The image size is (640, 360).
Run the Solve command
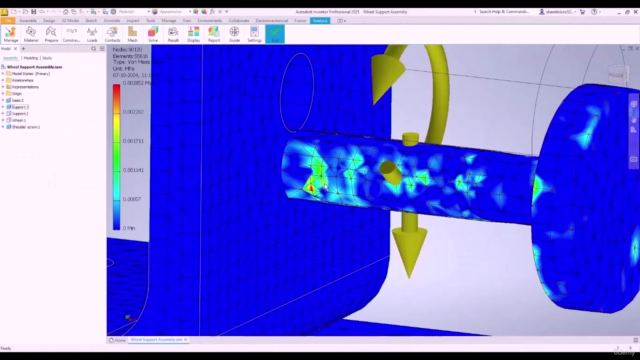153,34
